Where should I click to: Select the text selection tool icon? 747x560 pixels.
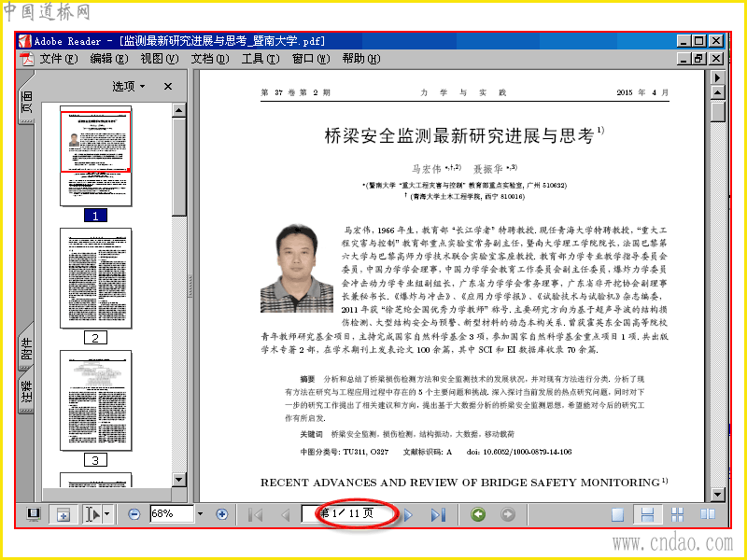[x=92, y=514]
